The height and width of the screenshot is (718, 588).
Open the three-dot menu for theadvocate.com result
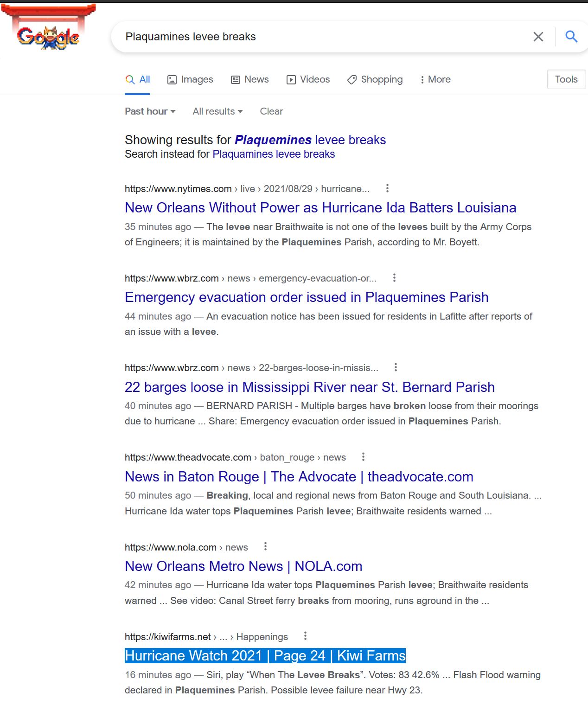click(363, 457)
